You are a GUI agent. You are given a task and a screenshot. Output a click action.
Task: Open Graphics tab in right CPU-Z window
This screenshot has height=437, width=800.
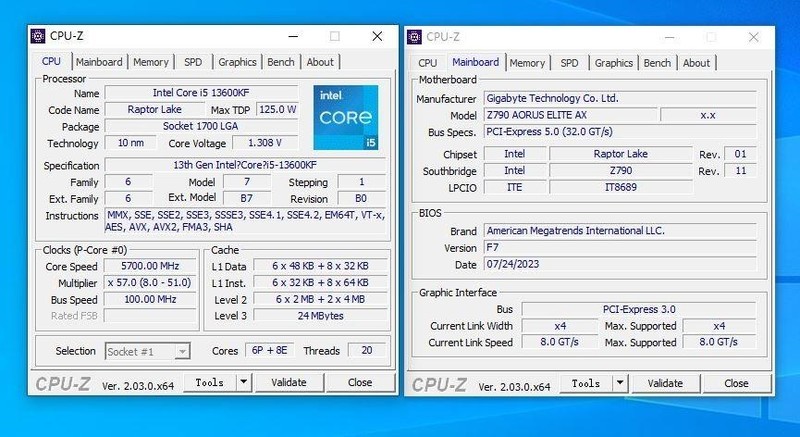[x=614, y=63]
